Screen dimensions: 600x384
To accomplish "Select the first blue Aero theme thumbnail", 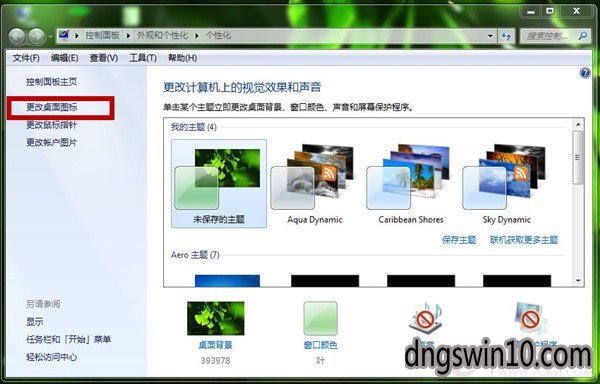I will [227, 280].
